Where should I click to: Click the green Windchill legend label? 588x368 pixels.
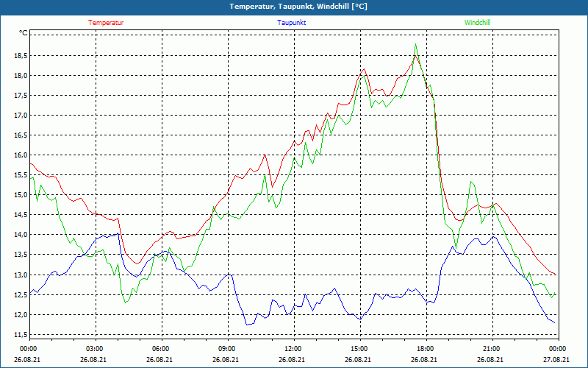point(477,23)
